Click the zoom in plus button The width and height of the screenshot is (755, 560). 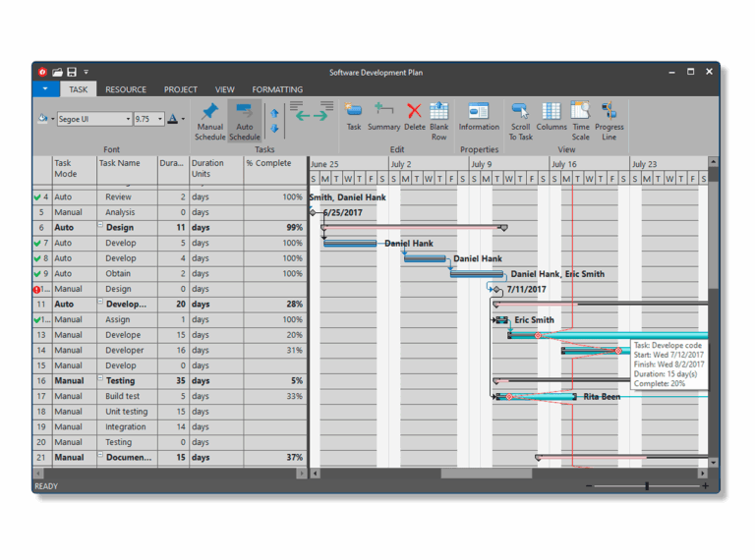[x=706, y=486]
